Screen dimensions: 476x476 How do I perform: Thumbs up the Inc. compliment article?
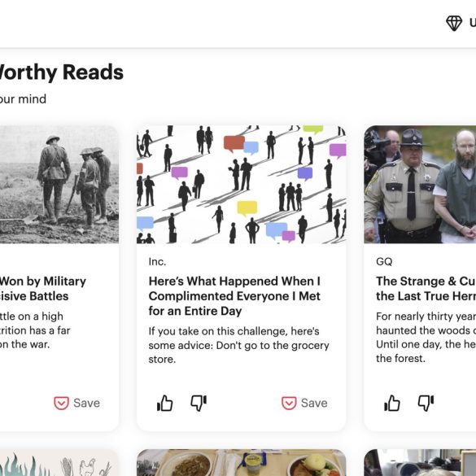(x=165, y=403)
